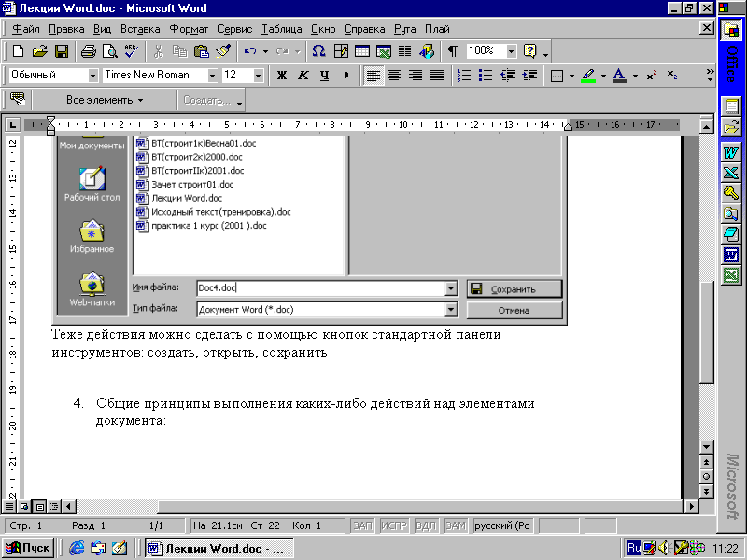The height and width of the screenshot is (560, 747).
Task: Apply subscript formatting (x₂)
Action: (x=672, y=76)
